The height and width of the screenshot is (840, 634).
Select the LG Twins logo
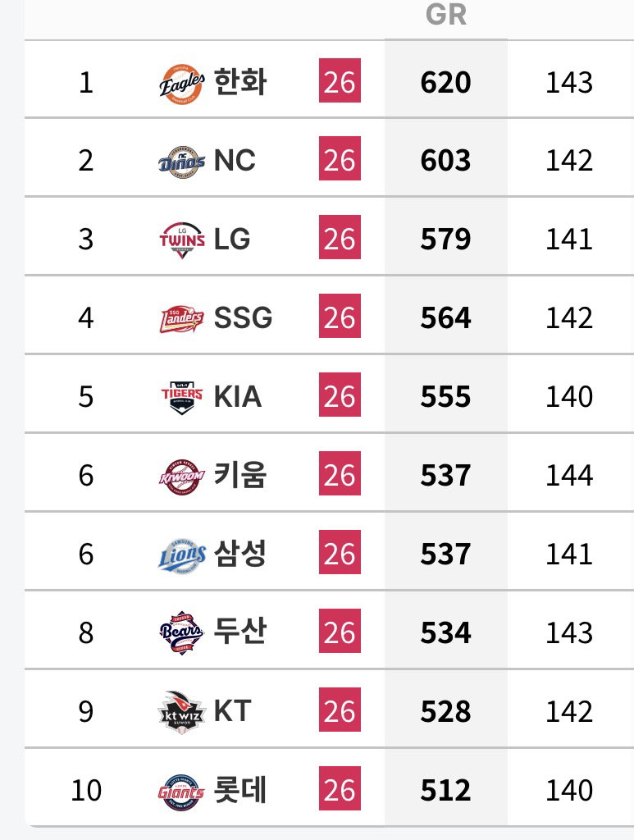181,240
